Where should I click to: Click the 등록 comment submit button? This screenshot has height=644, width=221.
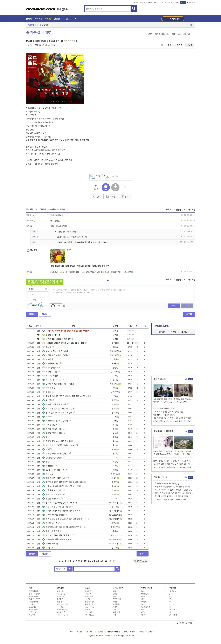click(174, 306)
